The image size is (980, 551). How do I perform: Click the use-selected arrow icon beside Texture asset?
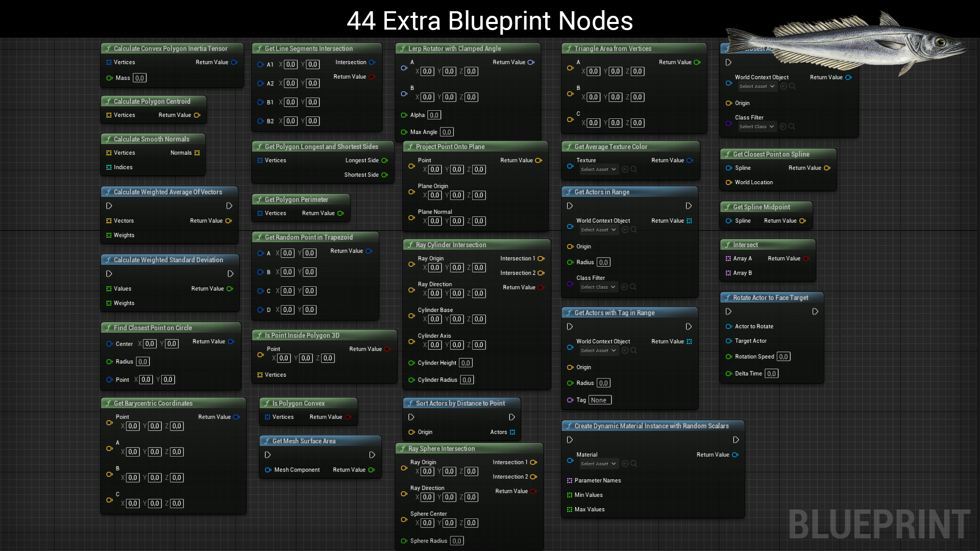coord(625,169)
